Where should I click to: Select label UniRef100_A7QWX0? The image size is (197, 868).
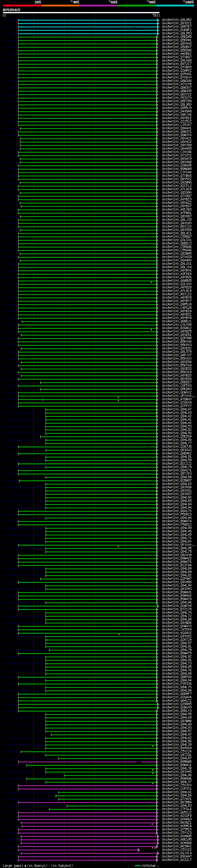click(x=176, y=399)
